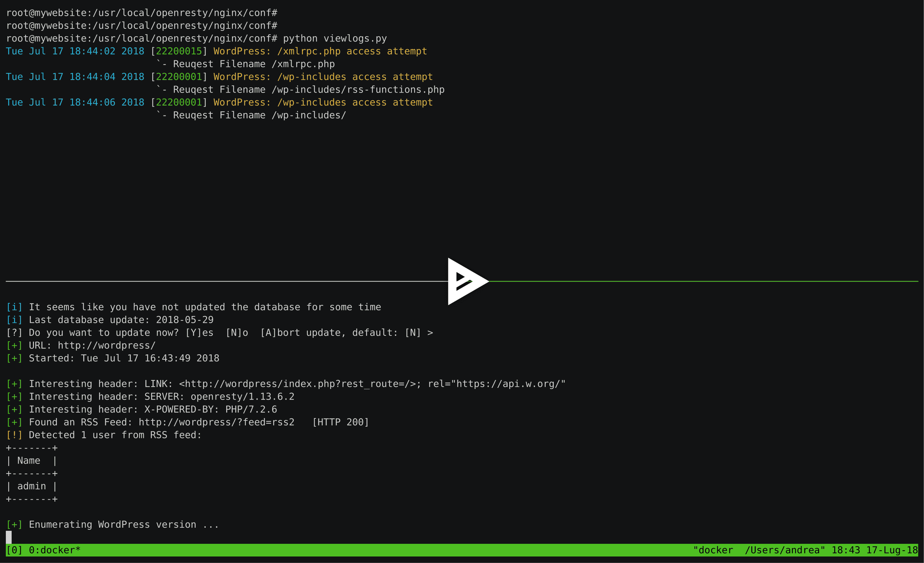Viewport: 924px width, 563px height.
Task: Click the timestamp Tue Jul 17 18:44:02 2018
Action: coord(75,51)
